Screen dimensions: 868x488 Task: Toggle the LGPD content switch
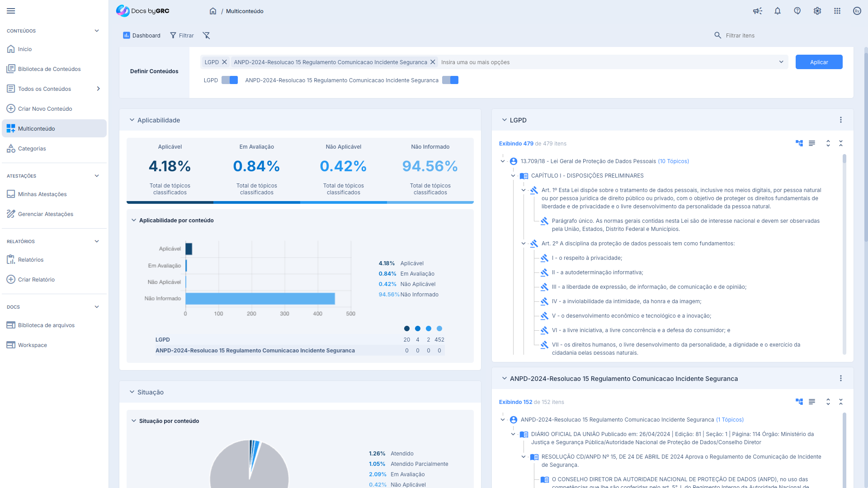click(x=230, y=80)
